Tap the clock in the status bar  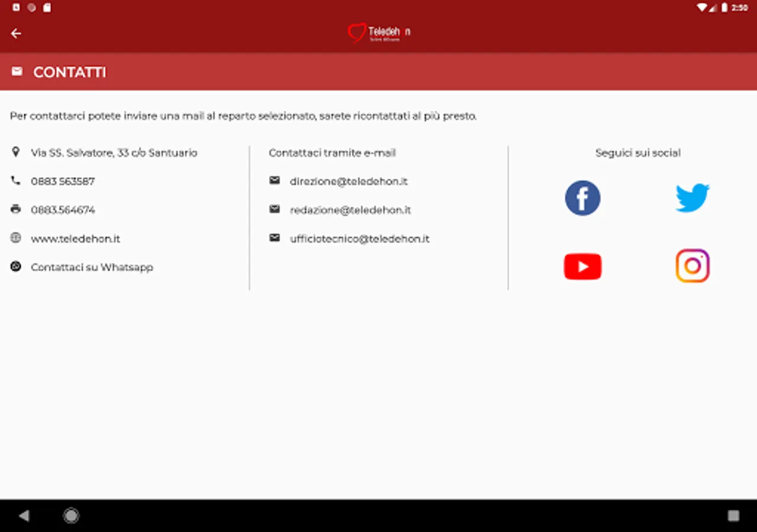tap(740, 8)
